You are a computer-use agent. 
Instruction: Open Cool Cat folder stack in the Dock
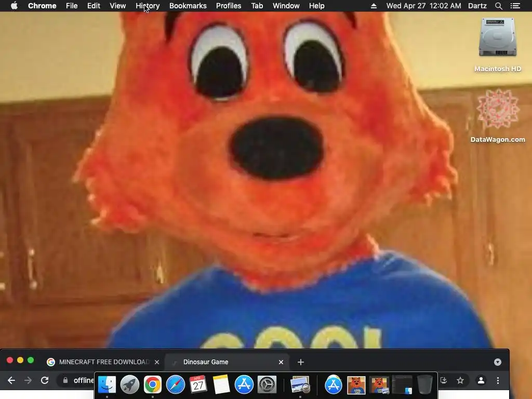[379, 385]
